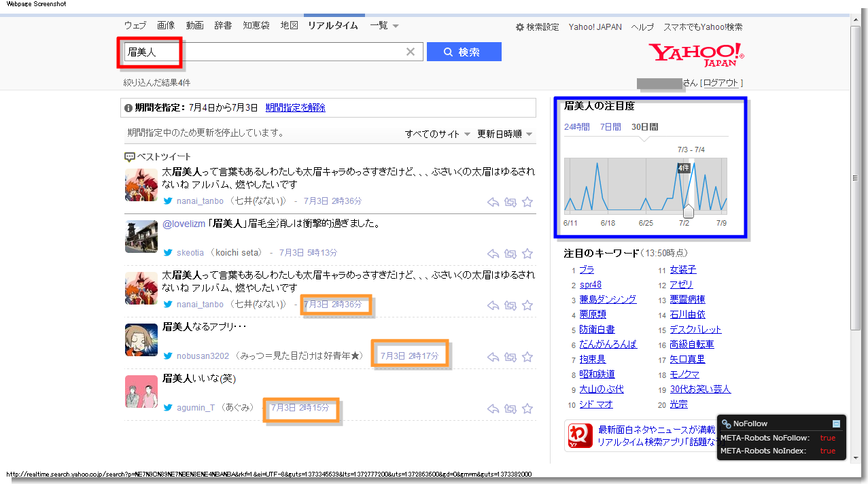Viewport: 868px width, 484px height.
Task: Open the agumin_T username link
Action: (196, 408)
